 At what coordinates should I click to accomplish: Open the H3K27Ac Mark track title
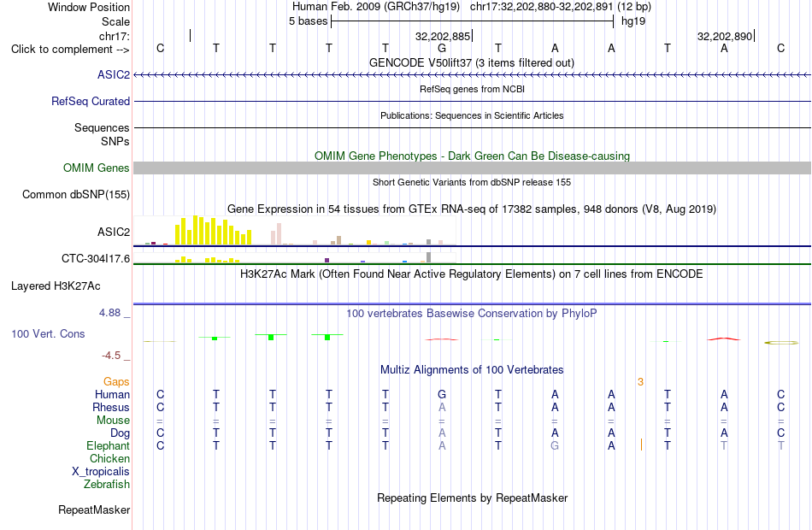point(471,274)
